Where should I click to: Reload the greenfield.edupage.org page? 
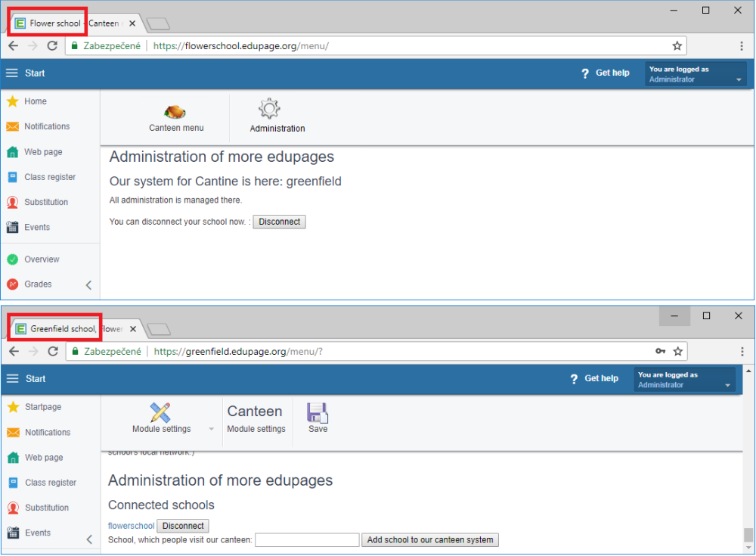[x=53, y=351]
